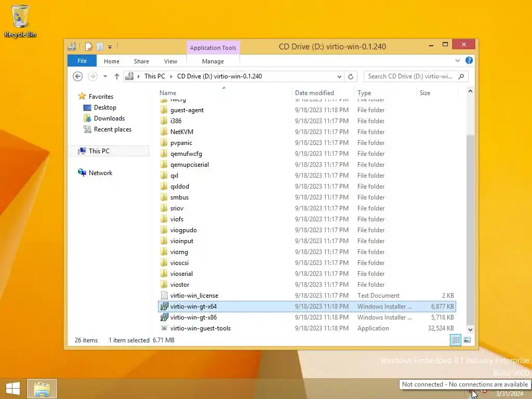Open the Customize Quick Access Toolbar dropdown

point(110,47)
